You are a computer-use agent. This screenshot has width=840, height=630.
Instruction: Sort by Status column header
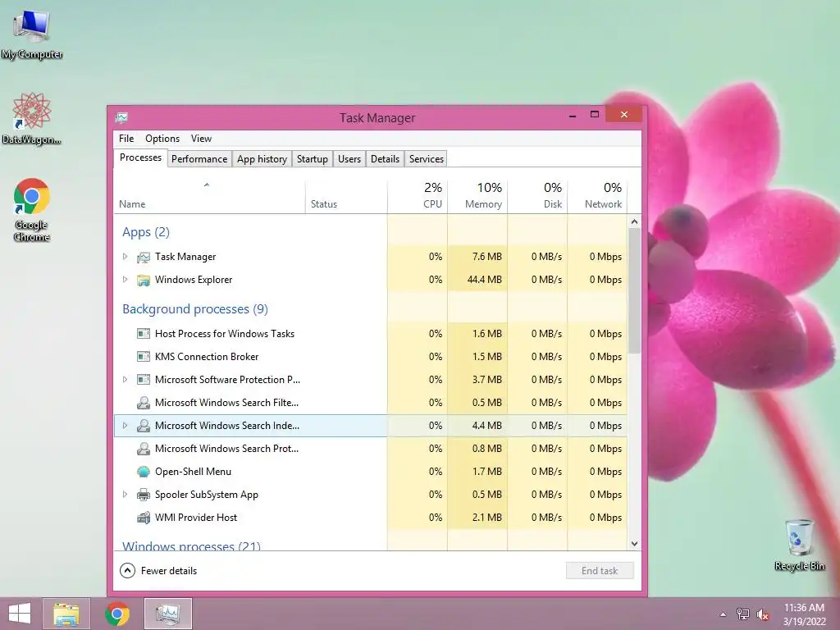click(x=346, y=195)
